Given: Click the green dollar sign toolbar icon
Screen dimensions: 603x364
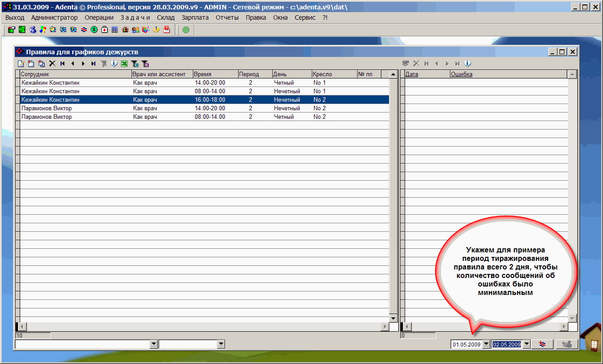Looking at the screenshot, I should click(x=94, y=30).
